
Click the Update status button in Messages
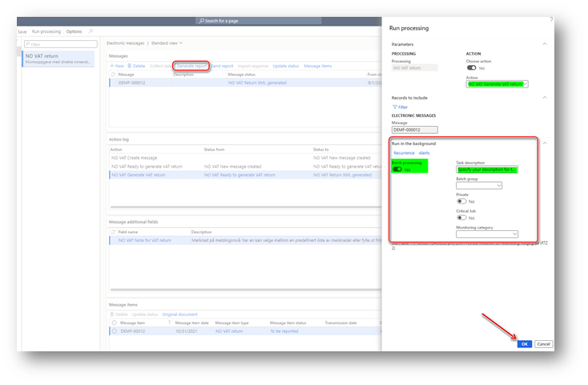(x=285, y=66)
